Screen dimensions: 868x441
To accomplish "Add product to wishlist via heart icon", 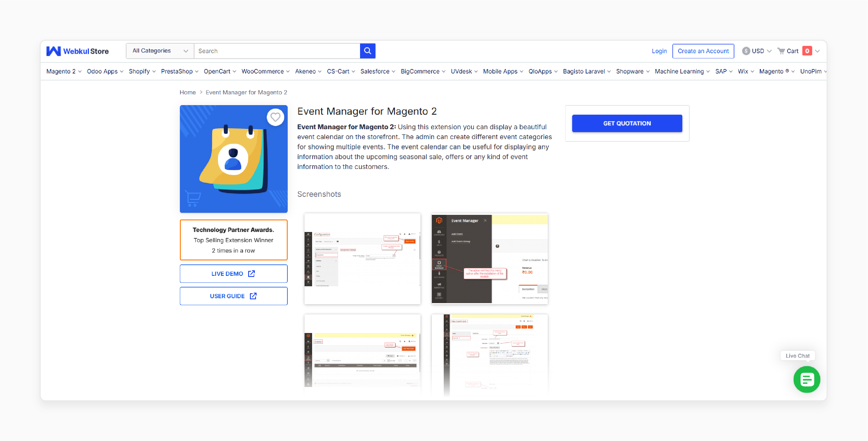I will (x=275, y=117).
